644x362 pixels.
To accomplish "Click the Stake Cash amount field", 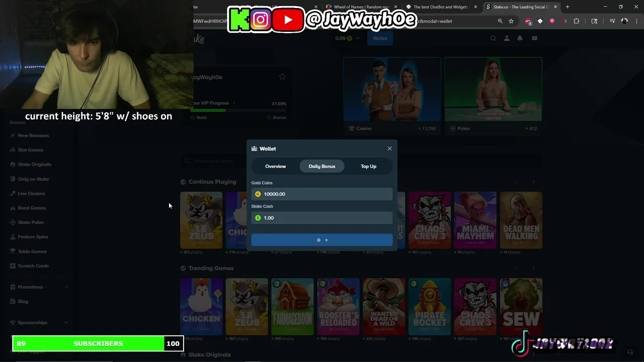I will 322,218.
